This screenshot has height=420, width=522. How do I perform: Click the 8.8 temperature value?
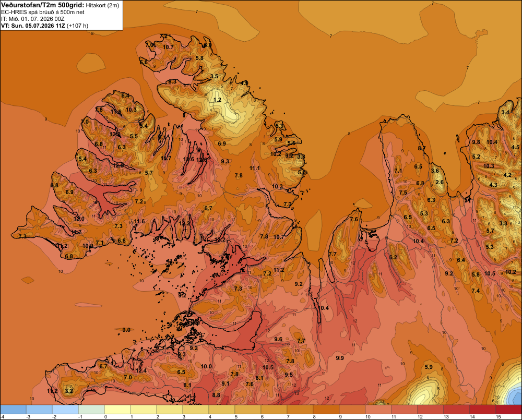coord(216,395)
